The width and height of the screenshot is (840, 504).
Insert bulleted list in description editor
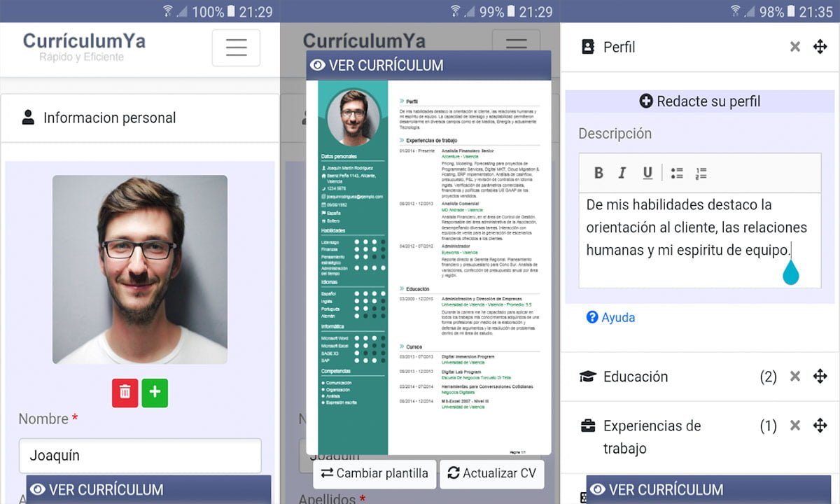coord(677,173)
